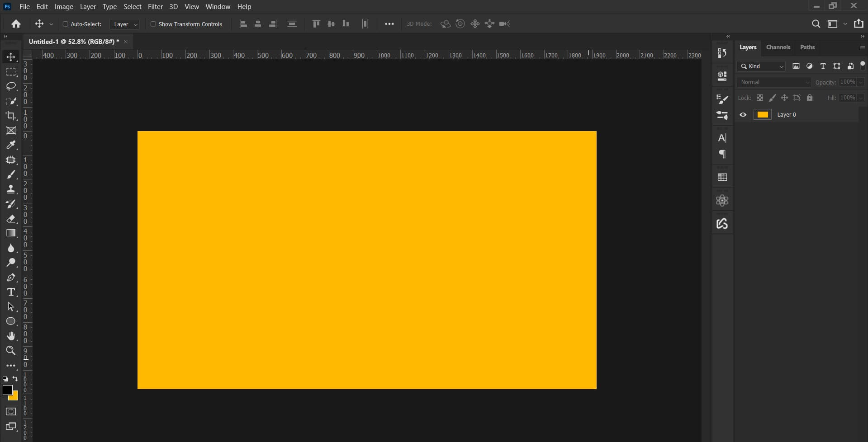Screen dimensions: 868x442
Task: Select the Gradient tool
Action: click(x=11, y=233)
